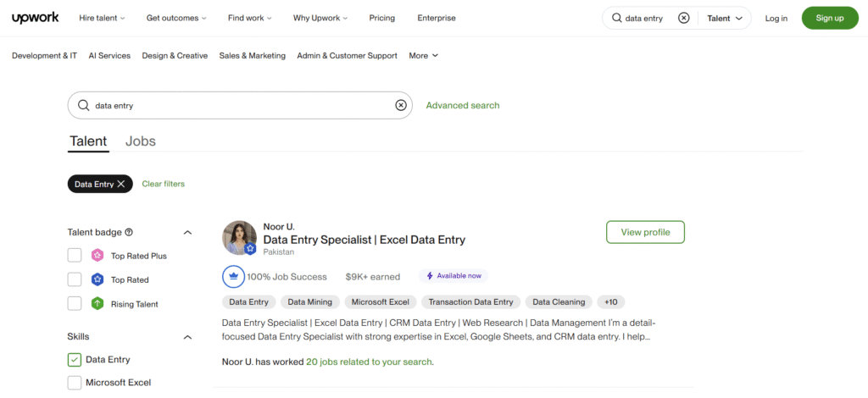Check the Rising Talent checkbox
This screenshot has width=868, height=398.
[75, 304]
